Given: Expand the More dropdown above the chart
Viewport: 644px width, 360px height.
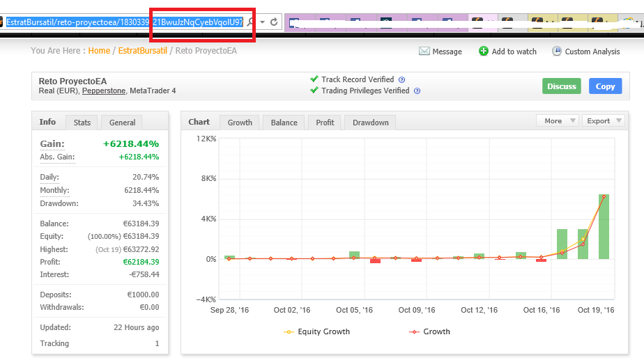Looking at the screenshot, I should 557,120.
